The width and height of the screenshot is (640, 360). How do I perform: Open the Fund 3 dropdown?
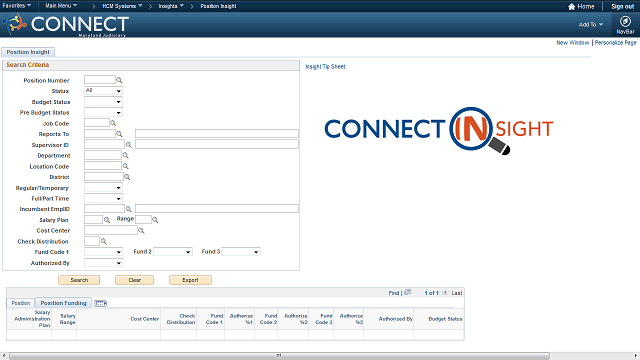[x=240, y=252]
